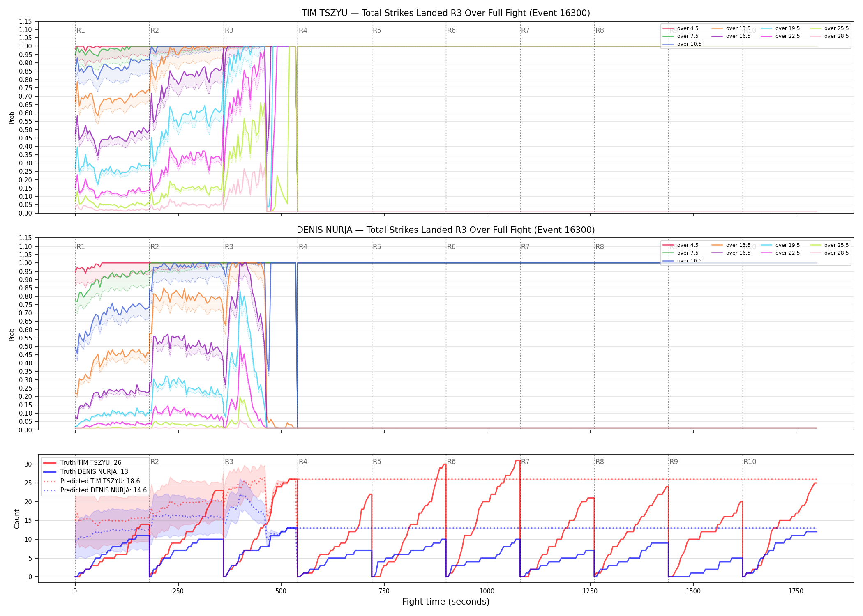Select 'Predicted DENIS NURJA: 14.6' legend entry
Screen dimensions: 863x616
(95, 490)
